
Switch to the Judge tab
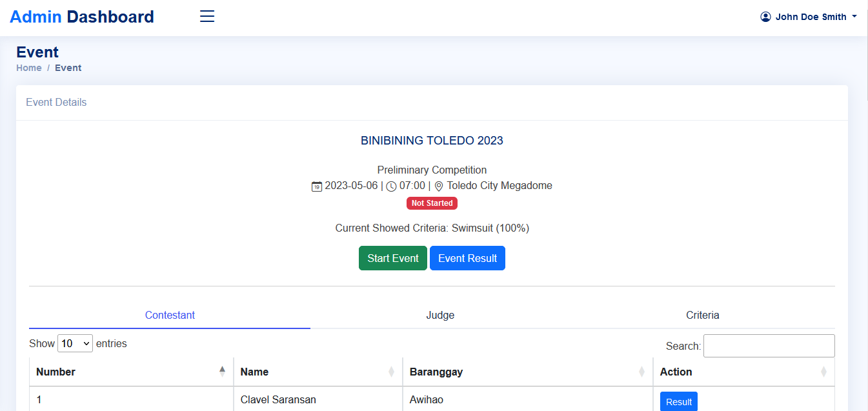pos(440,315)
